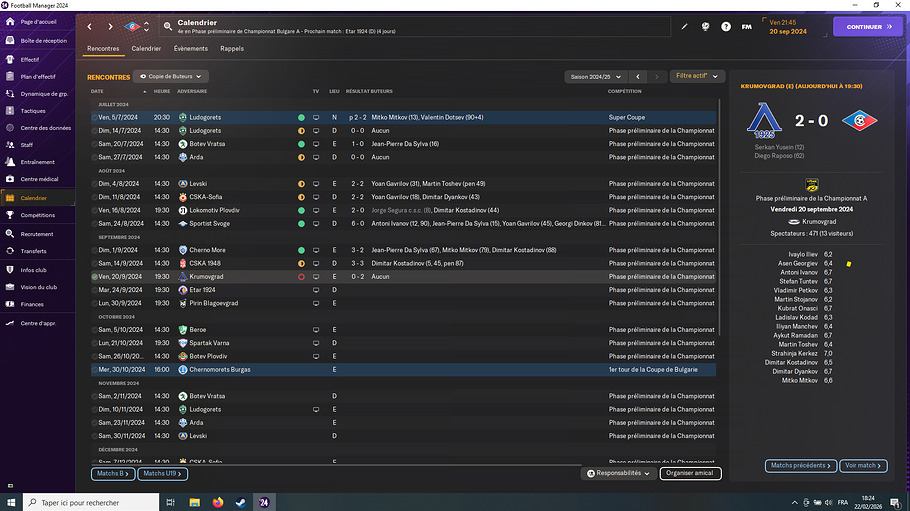This screenshot has height=511, width=910.
Task: Expand the Filtre actif dropdown
Action: pos(696,76)
